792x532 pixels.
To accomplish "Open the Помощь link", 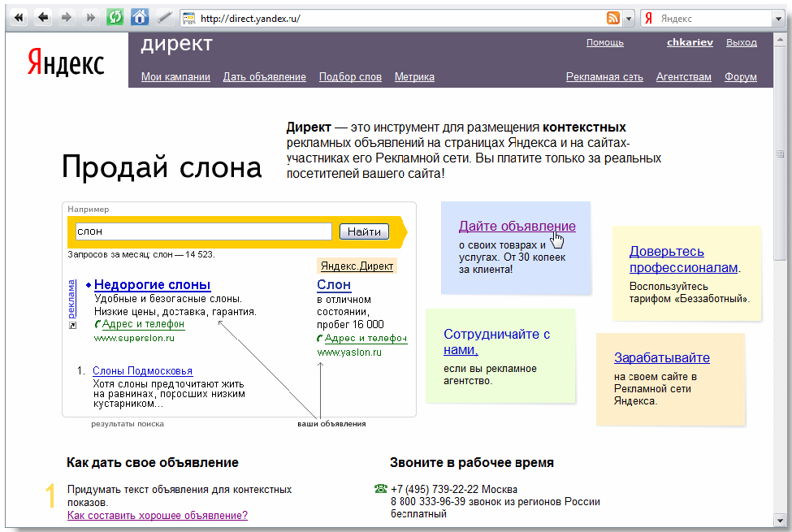I will (x=604, y=42).
